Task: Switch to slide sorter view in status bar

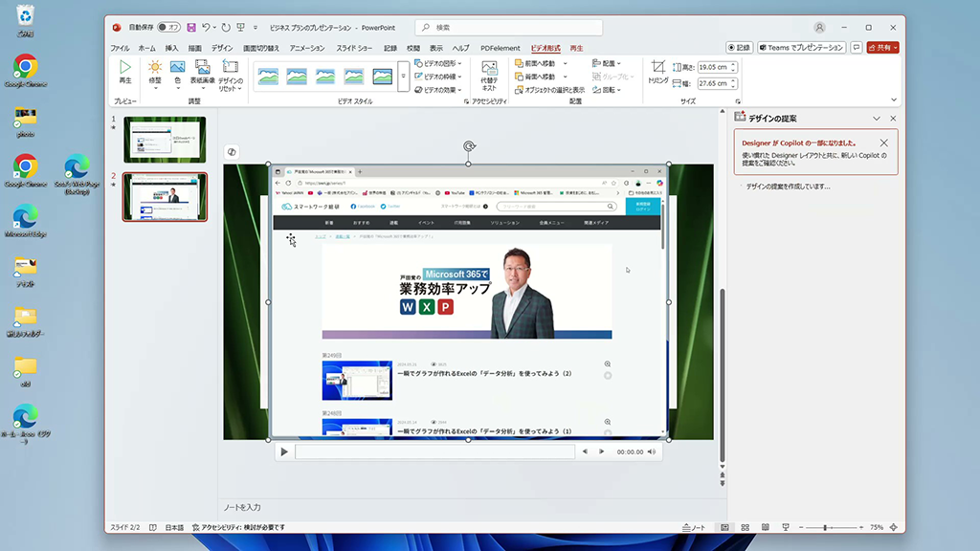Action: point(745,527)
